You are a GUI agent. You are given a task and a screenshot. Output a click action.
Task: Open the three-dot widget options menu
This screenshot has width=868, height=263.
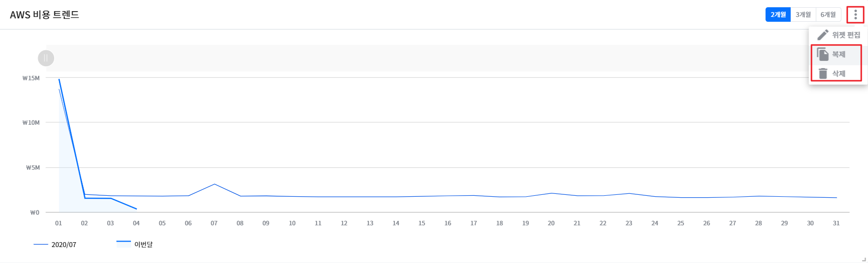855,15
